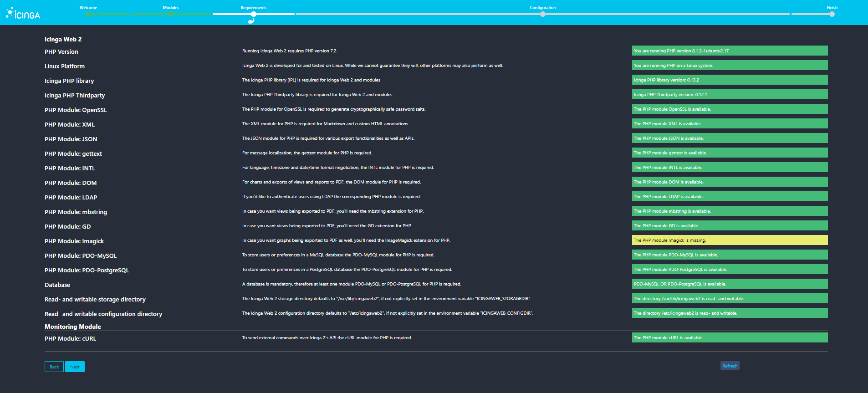
Task: Click the PHP Module: Imagick label
Action: click(74, 241)
